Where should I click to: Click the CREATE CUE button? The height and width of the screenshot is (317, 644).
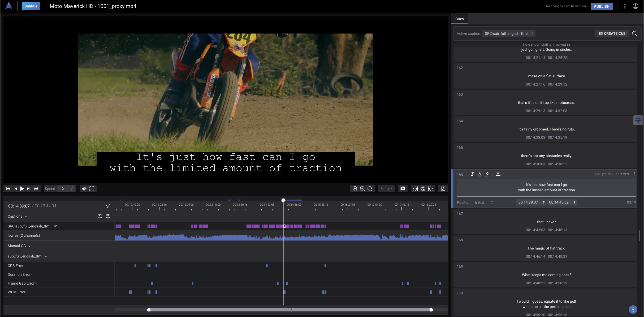click(x=612, y=33)
